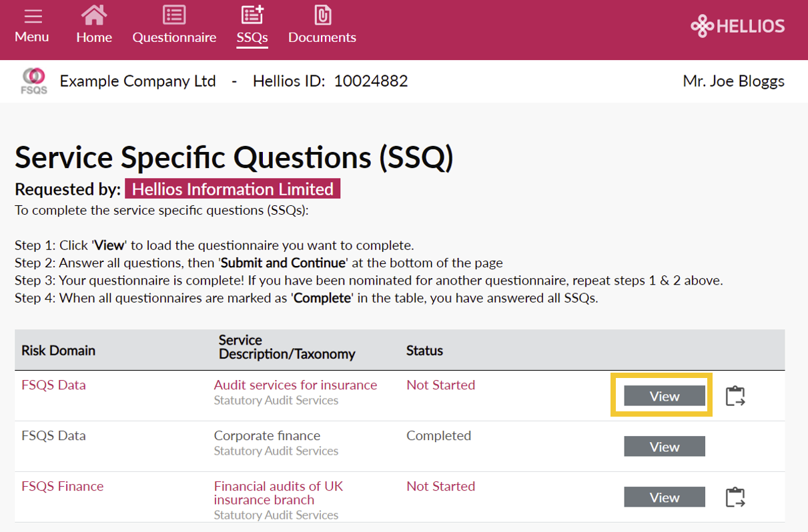View the Audit services for insurance questionnaire
Image resolution: width=808 pixels, height=532 pixels.
[665, 396]
